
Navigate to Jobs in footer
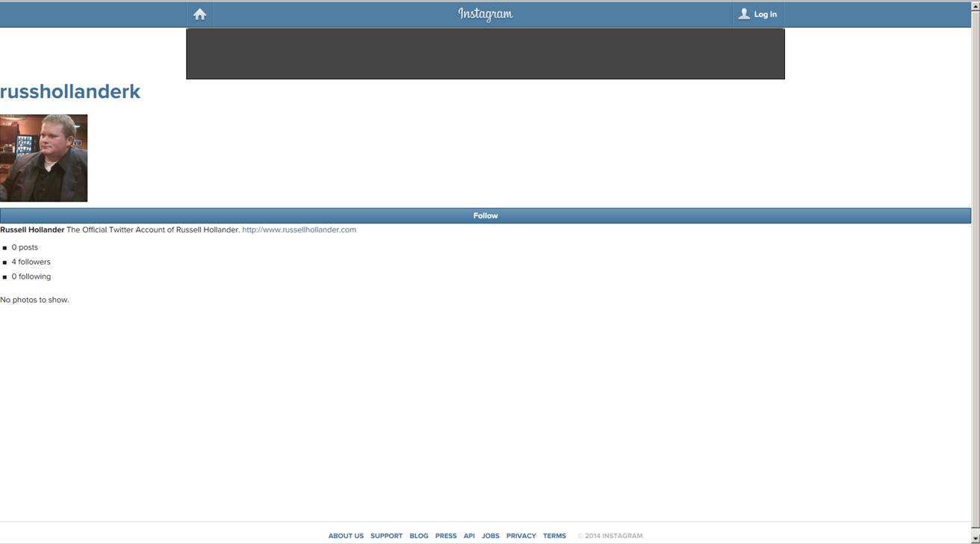491,536
